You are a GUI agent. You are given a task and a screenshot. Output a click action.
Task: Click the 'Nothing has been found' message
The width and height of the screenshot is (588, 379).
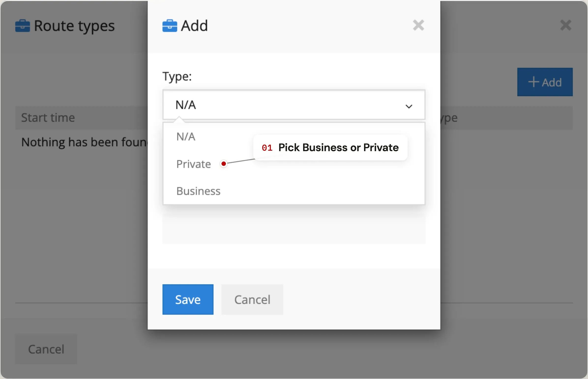(84, 142)
